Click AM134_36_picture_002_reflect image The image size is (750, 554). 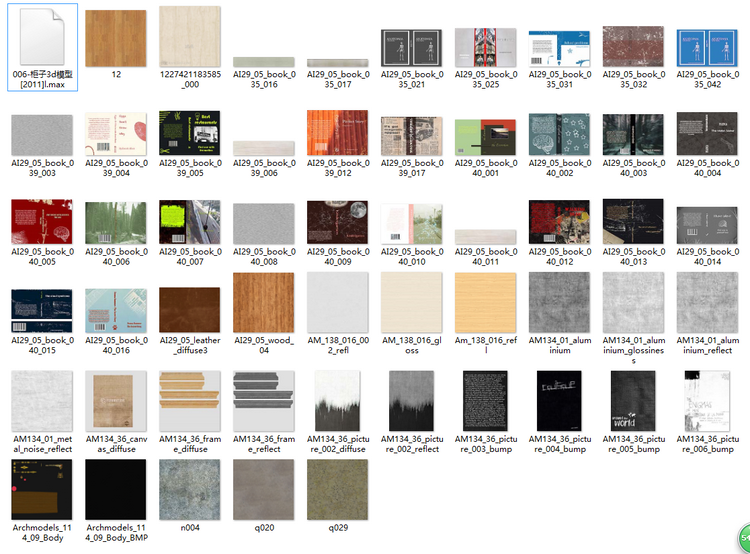tap(411, 401)
